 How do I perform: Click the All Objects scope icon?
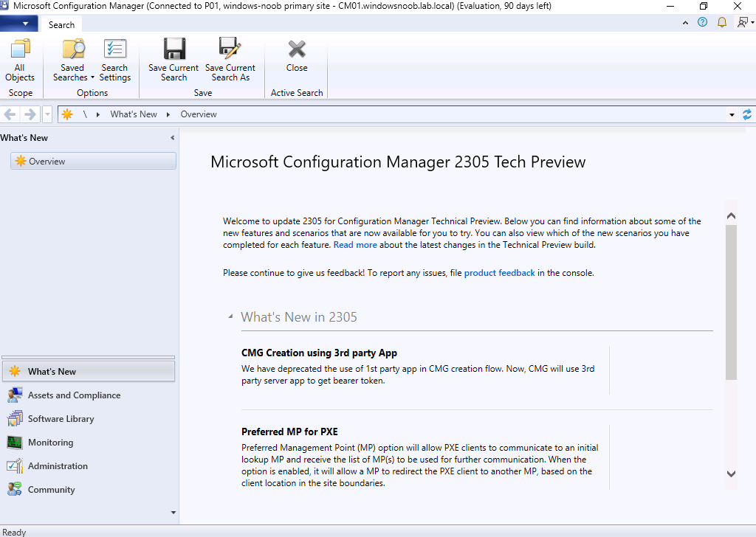(x=20, y=49)
